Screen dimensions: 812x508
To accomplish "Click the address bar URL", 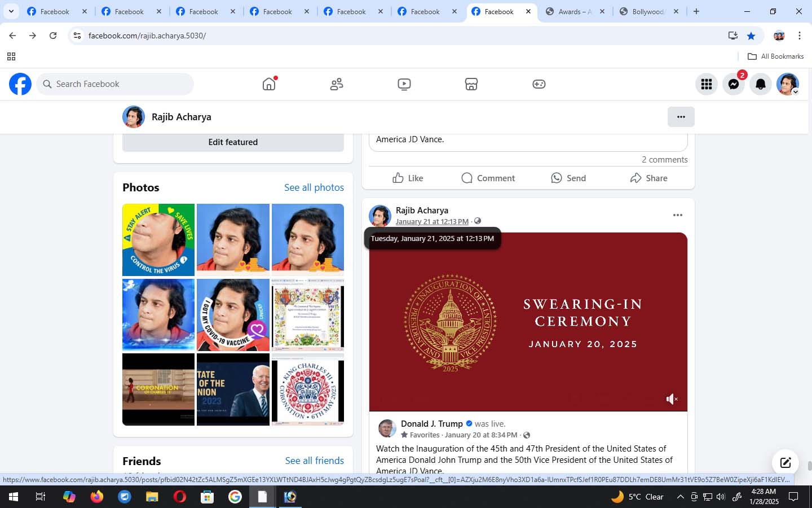I will [x=147, y=36].
